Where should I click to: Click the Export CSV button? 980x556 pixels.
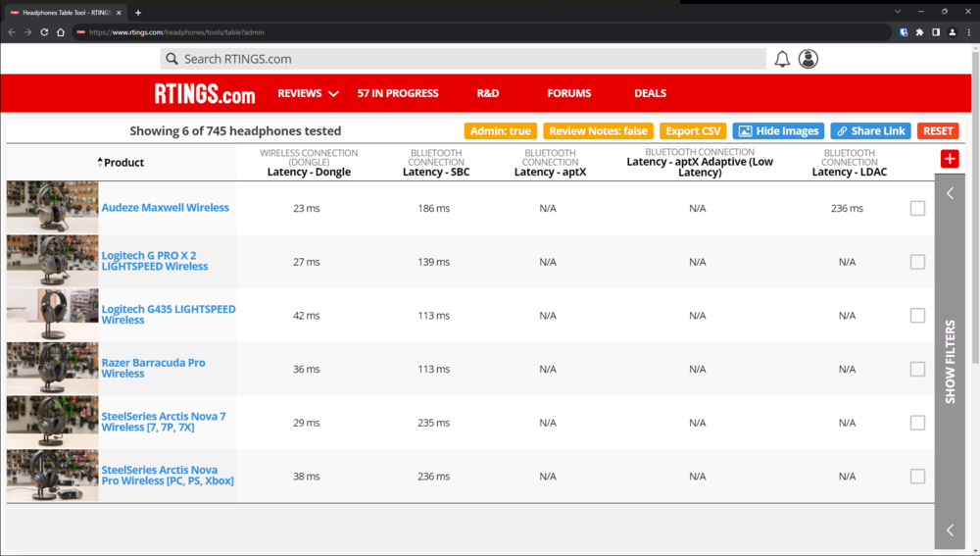click(x=693, y=131)
